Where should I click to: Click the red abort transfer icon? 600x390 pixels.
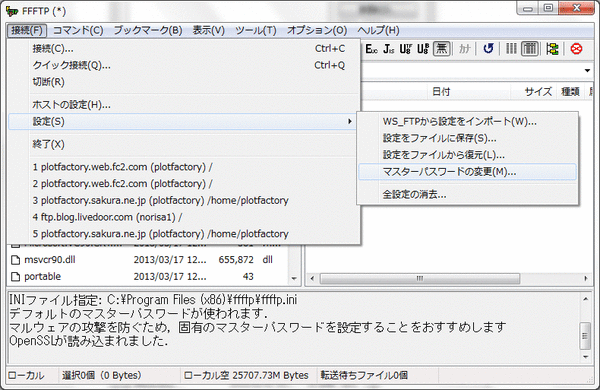click(576, 49)
